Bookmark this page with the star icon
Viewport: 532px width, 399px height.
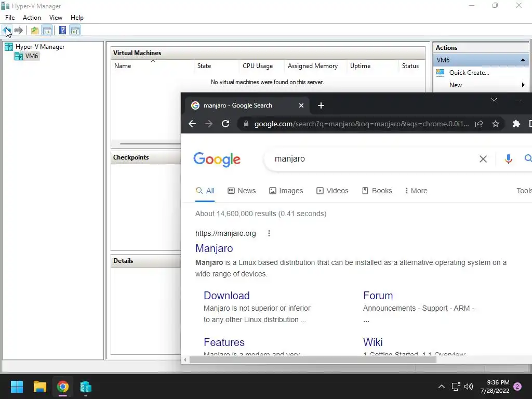pos(496,124)
